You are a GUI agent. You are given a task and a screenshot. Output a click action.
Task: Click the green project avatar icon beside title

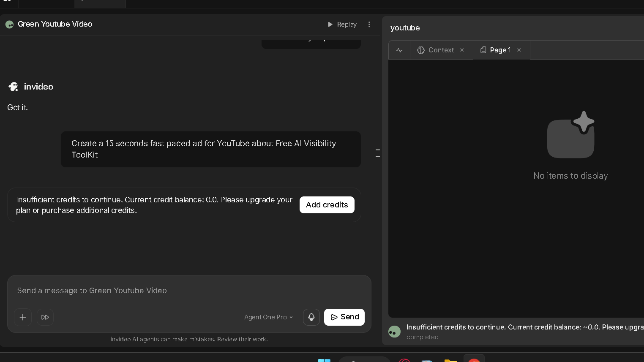[x=10, y=24]
